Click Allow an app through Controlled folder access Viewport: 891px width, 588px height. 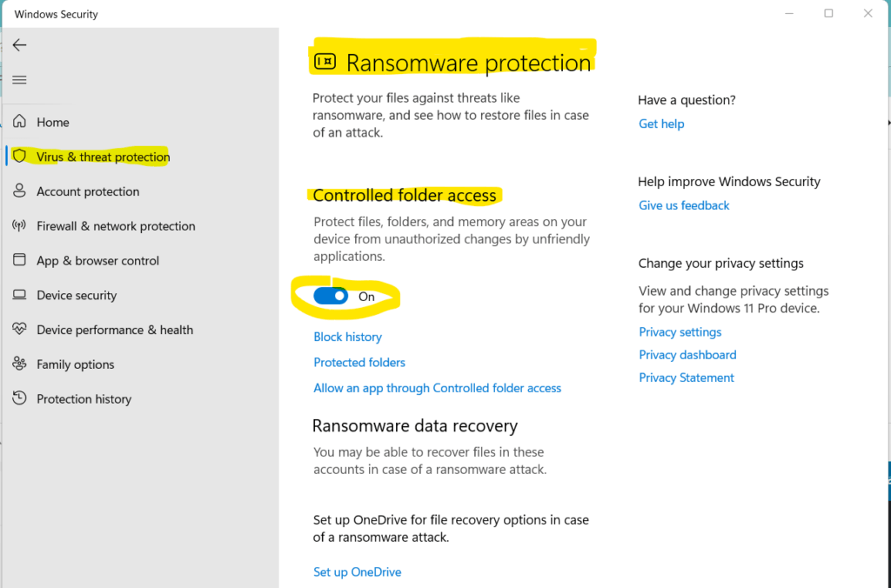(x=437, y=388)
